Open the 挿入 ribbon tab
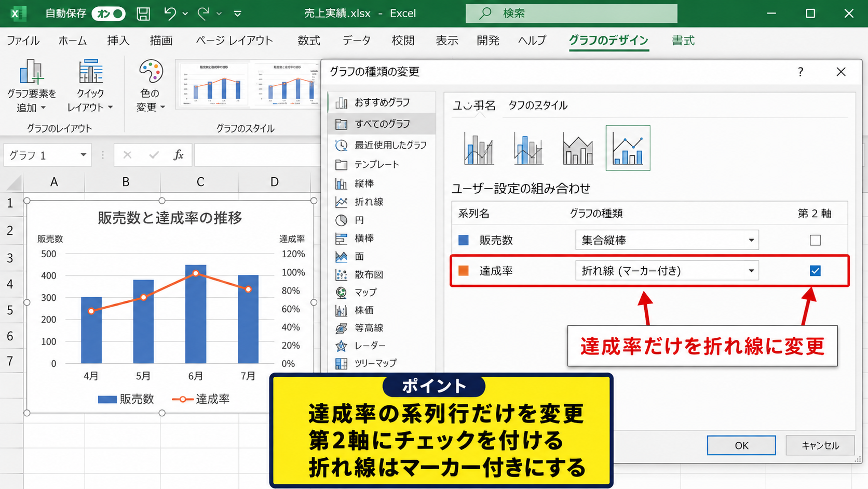The image size is (868, 489). [x=118, y=41]
